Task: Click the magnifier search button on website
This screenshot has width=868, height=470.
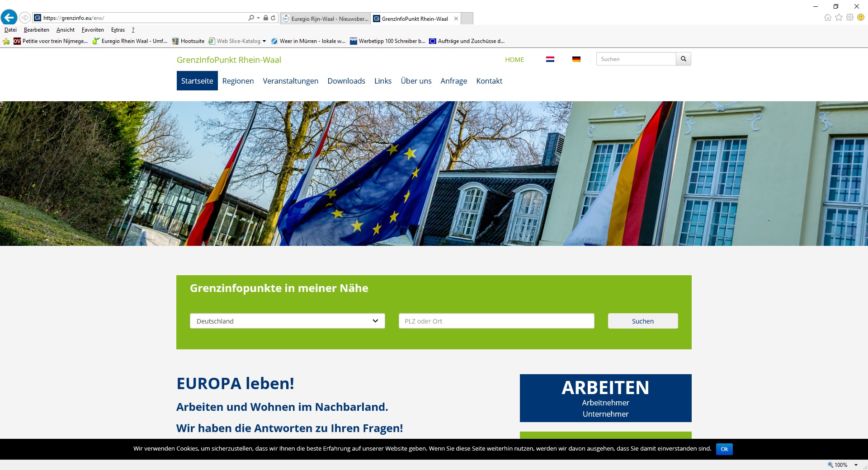Action: tap(683, 59)
